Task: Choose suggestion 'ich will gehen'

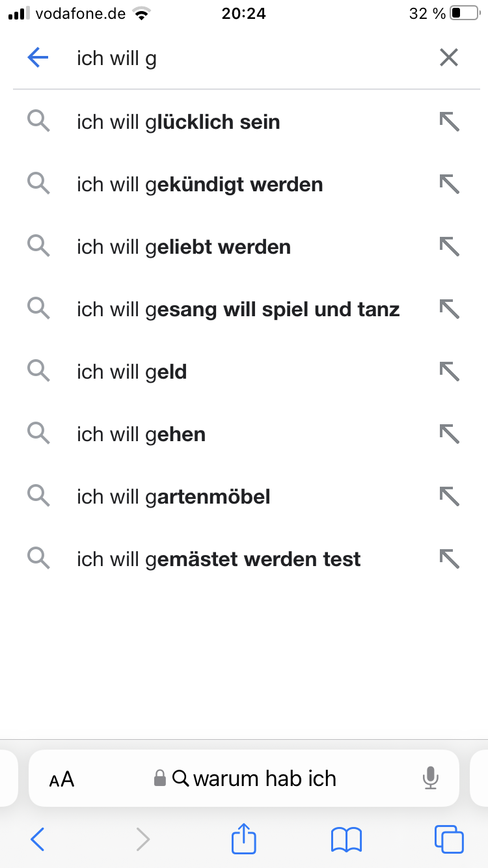Action: click(x=244, y=434)
